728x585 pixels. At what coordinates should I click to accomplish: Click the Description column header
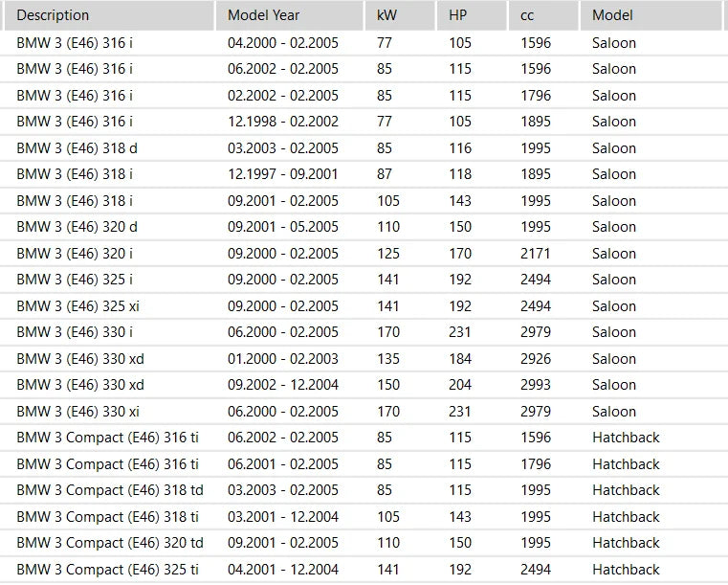point(54,15)
